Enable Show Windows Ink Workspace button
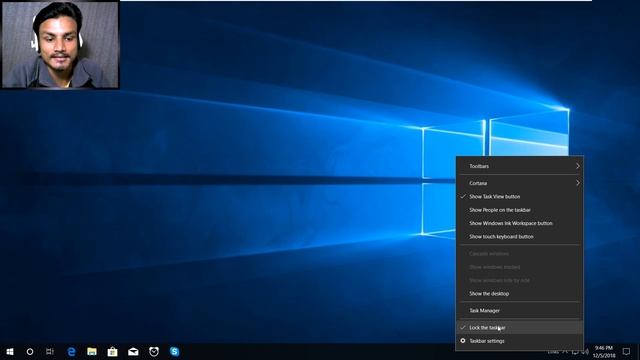Viewport: 640px width, 360px height. (x=520, y=223)
